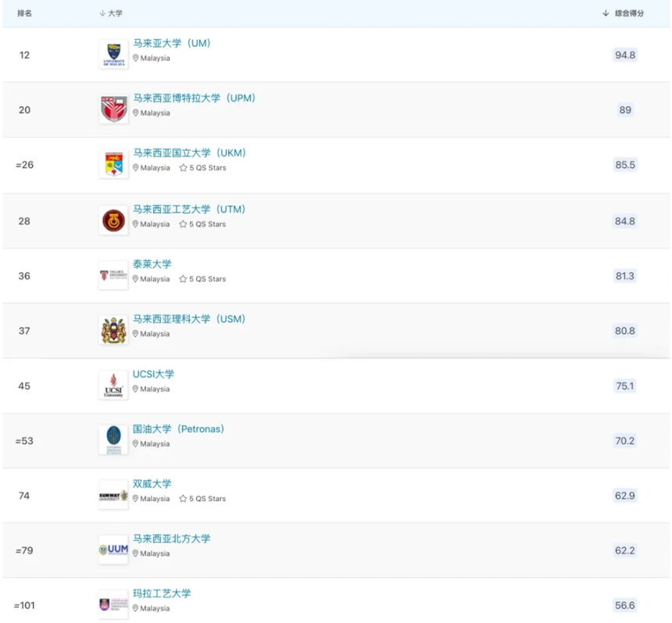Click the University of Malaya (UM) logo

coord(113,55)
